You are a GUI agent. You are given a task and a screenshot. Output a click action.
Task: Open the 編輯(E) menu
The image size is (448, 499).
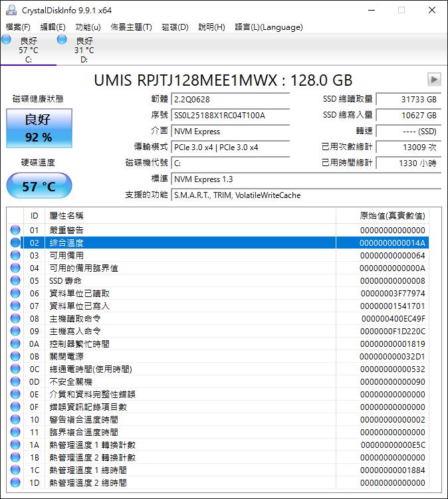53,27
